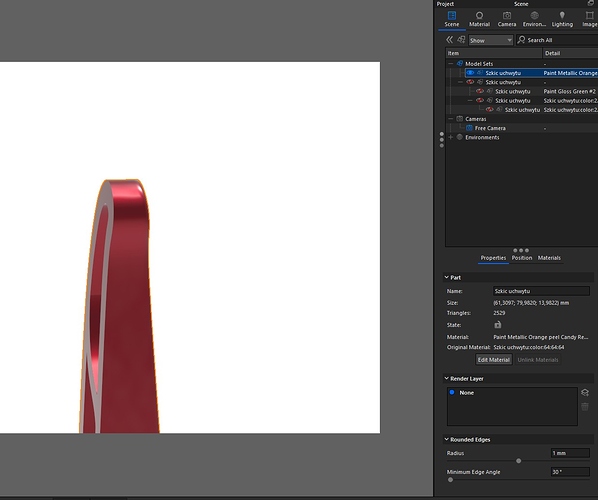Click the collapse-all double chevron icon

[x=450, y=40]
